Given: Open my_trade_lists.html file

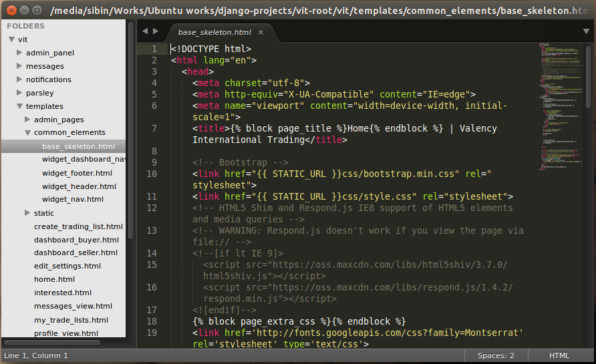Looking at the screenshot, I should pos(71,320).
